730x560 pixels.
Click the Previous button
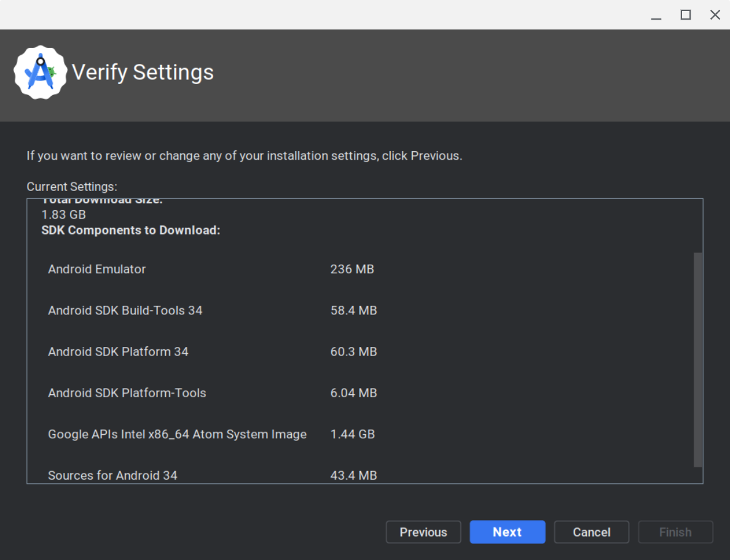pyautogui.click(x=423, y=532)
